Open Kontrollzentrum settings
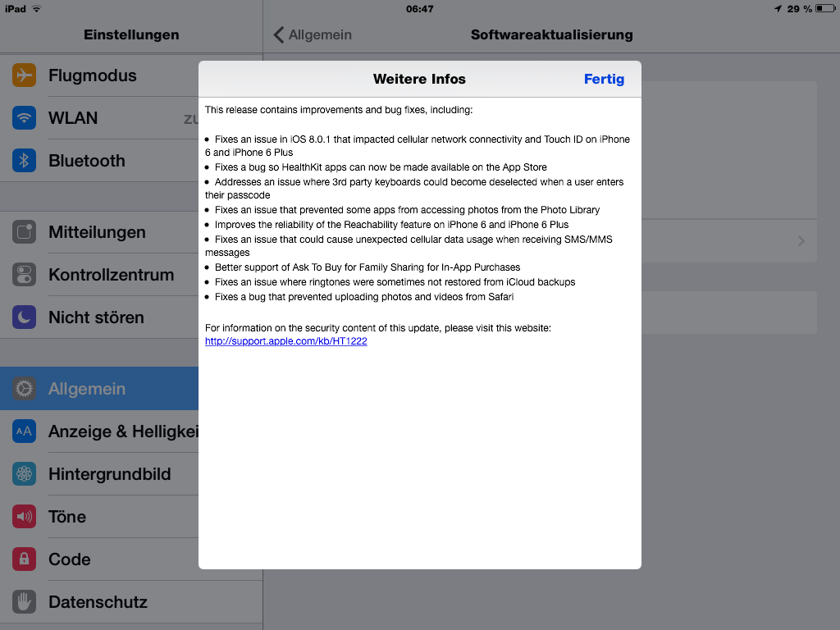The image size is (840, 630). pyautogui.click(x=99, y=275)
